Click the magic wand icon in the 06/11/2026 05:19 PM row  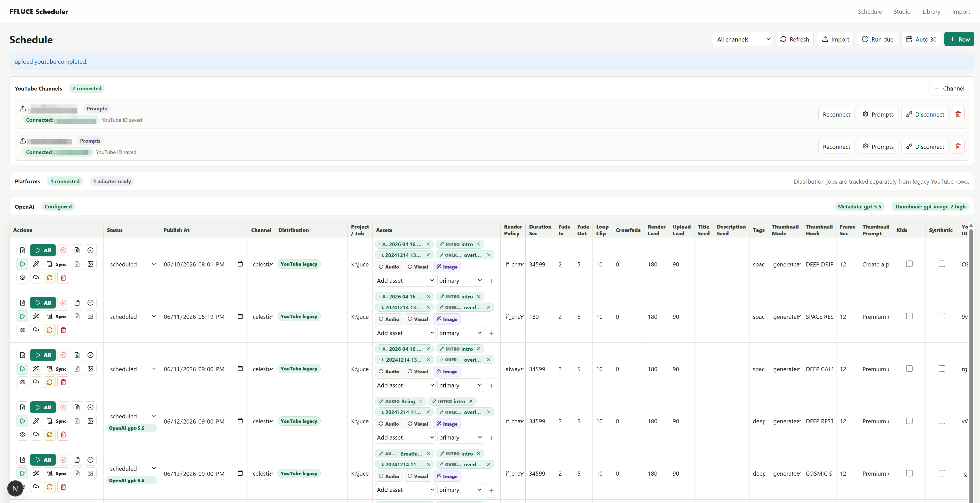click(x=36, y=316)
